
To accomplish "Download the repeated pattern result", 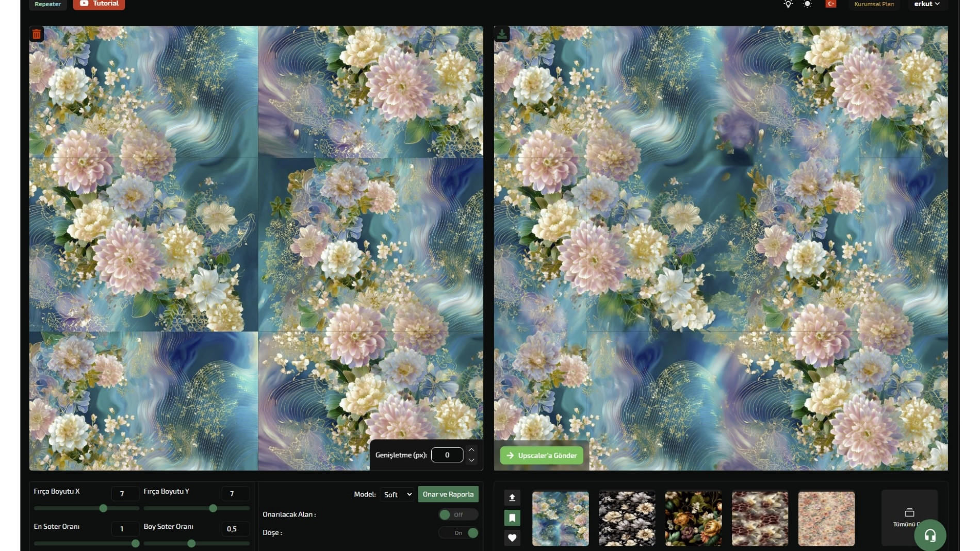I will tap(501, 35).
